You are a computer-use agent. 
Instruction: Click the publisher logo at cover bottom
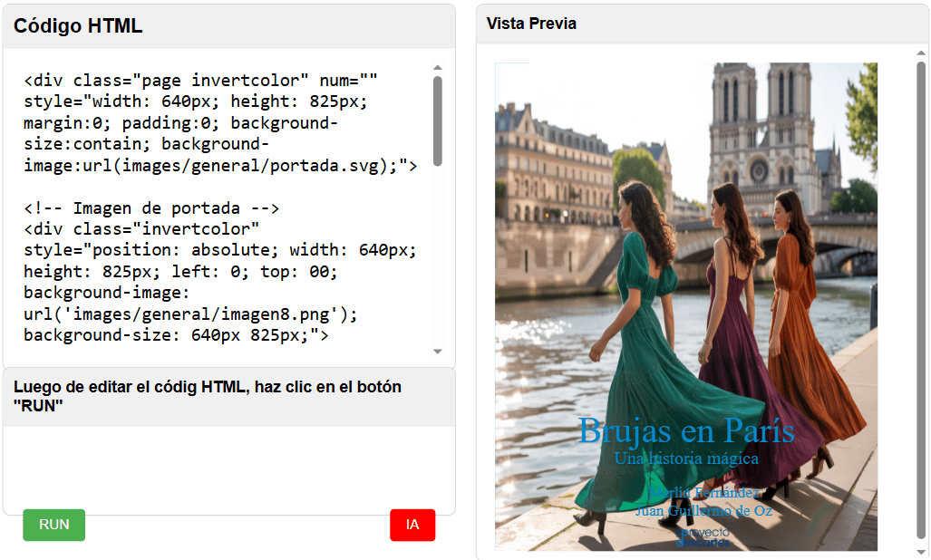click(703, 536)
